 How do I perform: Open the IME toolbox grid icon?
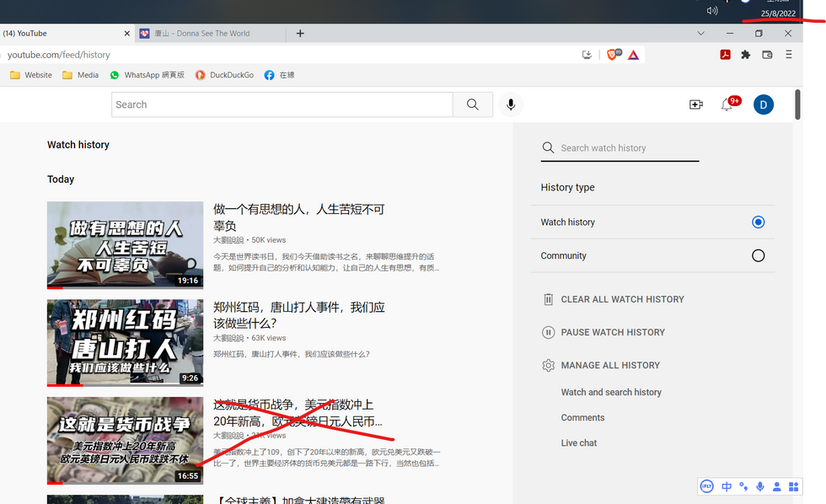[x=793, y=486]
